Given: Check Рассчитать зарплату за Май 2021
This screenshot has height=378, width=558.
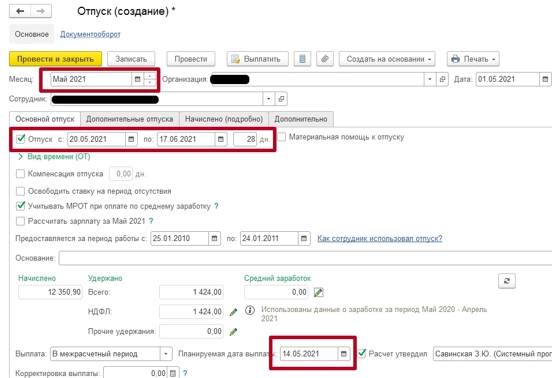Looking at the screenshot, I should point(20,221).
